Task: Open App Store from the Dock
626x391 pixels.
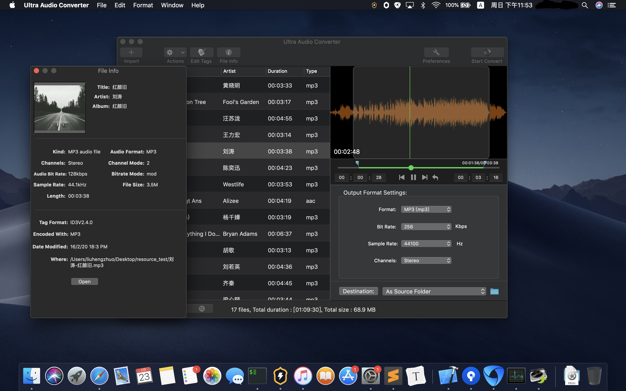Action: [348, 376]
